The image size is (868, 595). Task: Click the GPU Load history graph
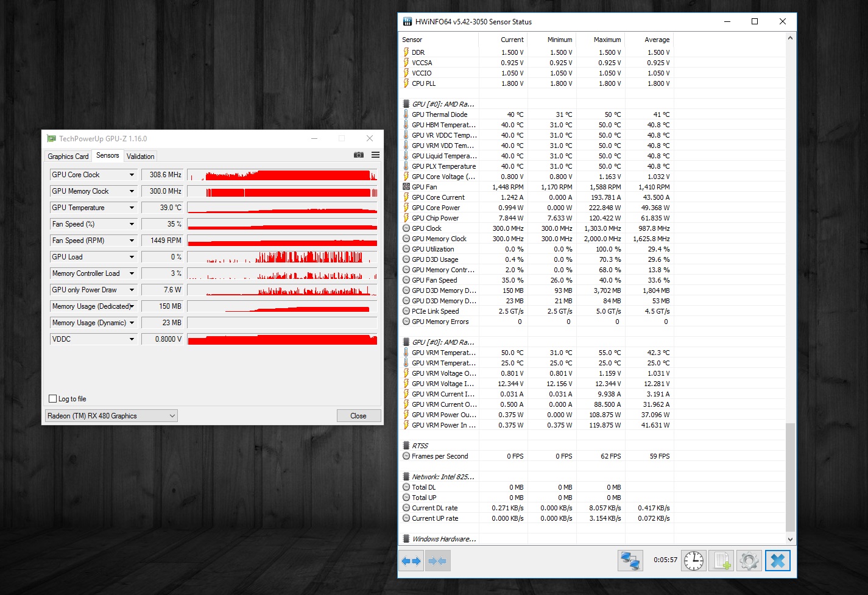282,257
